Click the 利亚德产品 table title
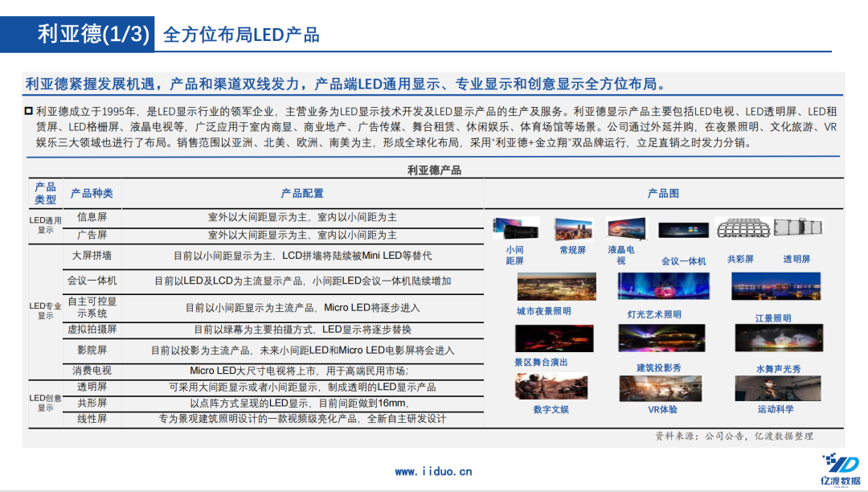The width and height of the screenshot is (868, 492). (434, 170)
